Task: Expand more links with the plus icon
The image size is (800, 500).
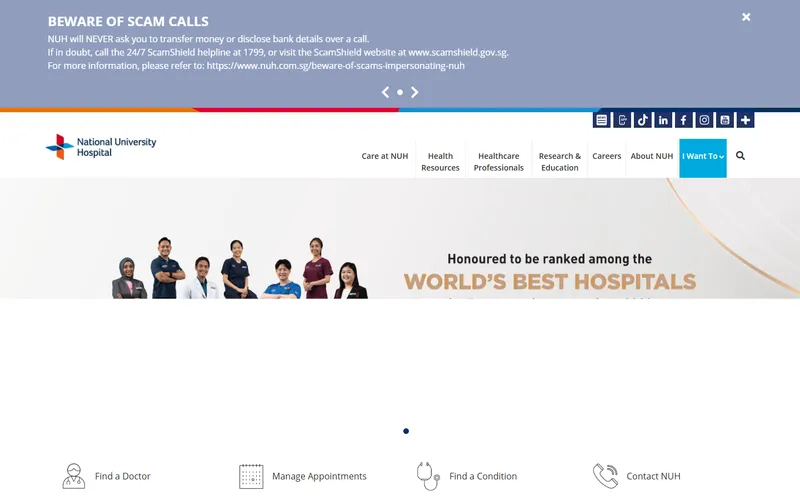Action: pos(745,120)
